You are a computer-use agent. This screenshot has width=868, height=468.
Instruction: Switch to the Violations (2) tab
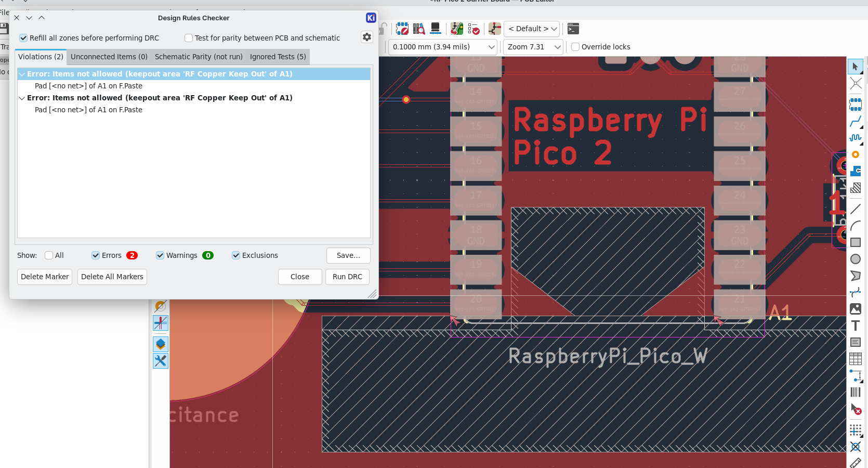click(41, 57)
